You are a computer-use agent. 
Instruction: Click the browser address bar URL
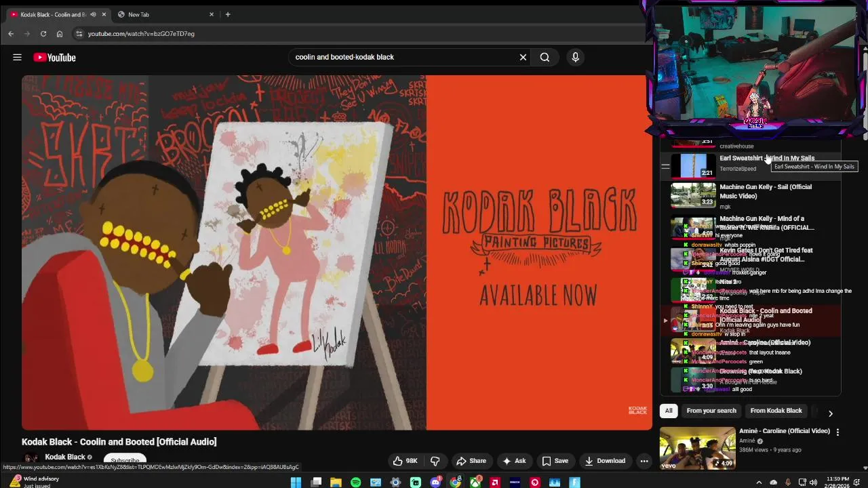[x=141, y=34]
